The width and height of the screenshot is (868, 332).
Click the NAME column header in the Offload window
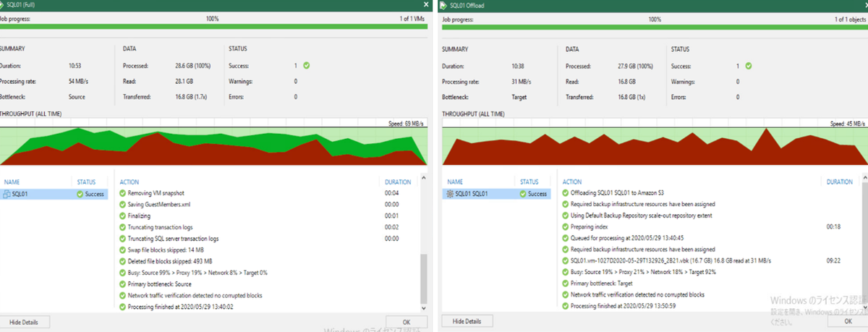point(455,182)
